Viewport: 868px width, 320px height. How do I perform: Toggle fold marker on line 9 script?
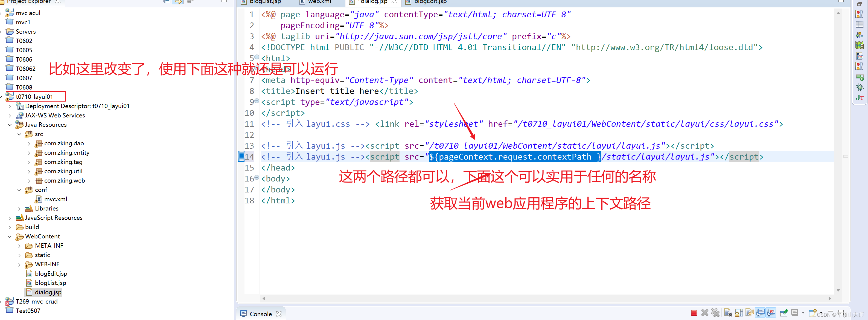(x=257, y=101)
